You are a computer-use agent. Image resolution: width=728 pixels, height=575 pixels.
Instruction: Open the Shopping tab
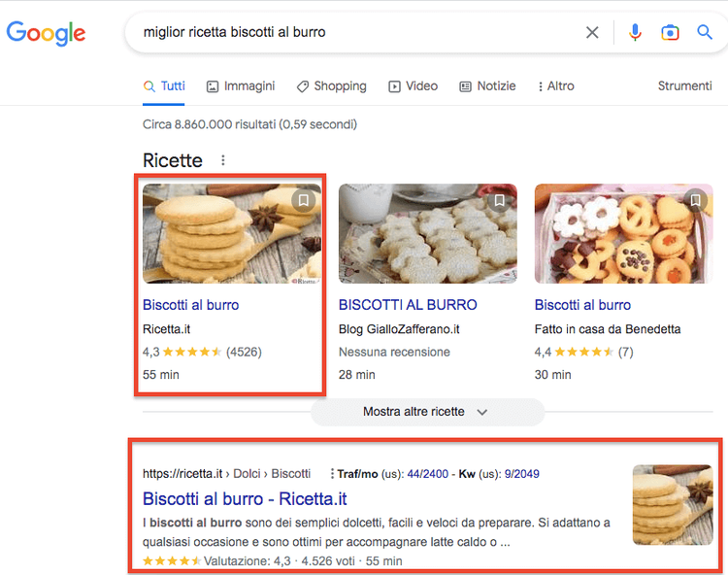pos(332,86)
